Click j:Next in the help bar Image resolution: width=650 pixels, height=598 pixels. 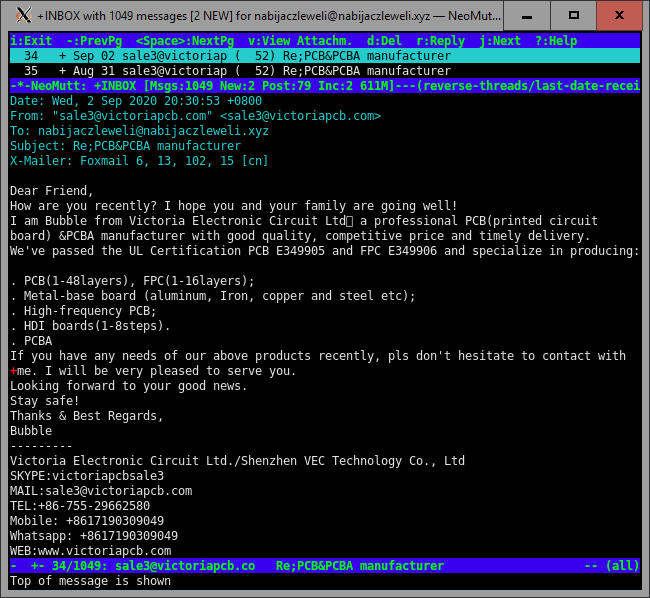[x=502, y=41]
